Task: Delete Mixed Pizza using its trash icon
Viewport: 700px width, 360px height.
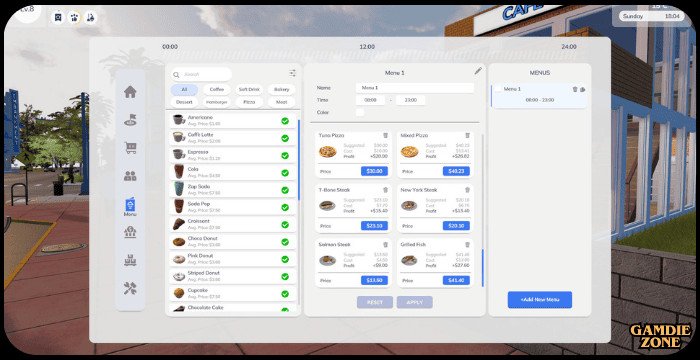Action: point(467,135)
